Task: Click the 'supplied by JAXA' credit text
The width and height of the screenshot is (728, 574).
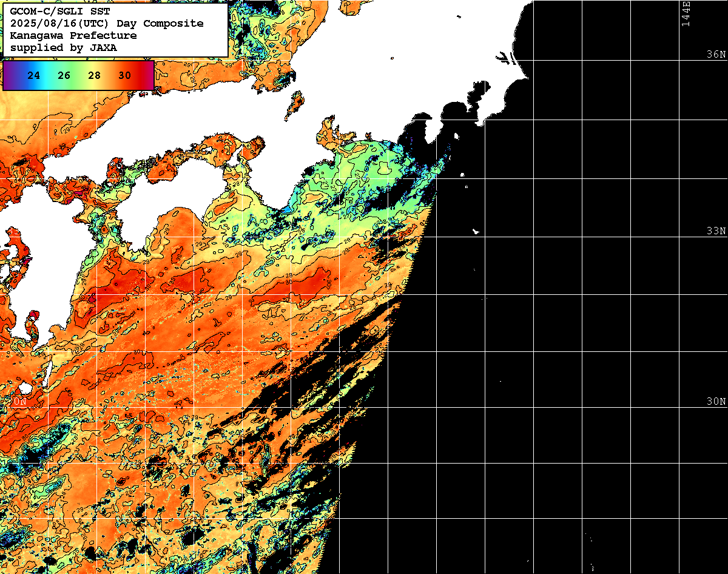Action: (64, 47)
